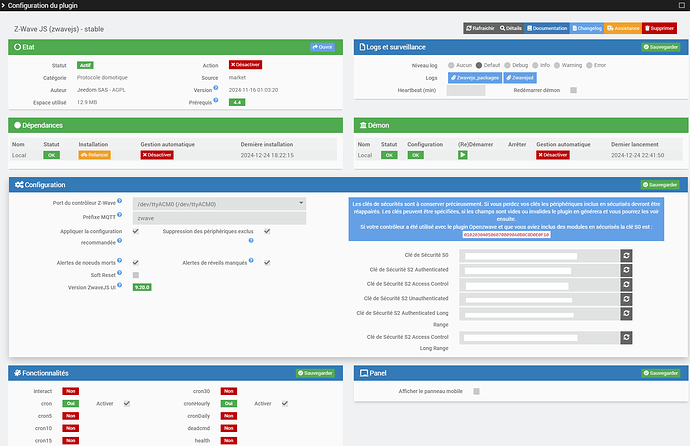Enable the Redémarrer démon checkbox
Screen dimensions: 690x446
[x=573, y=90]
